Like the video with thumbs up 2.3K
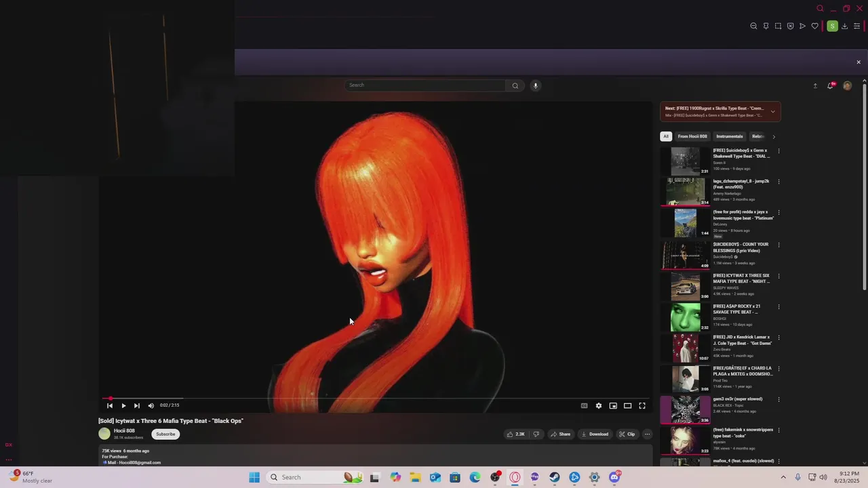Screen dimensions: 868x488 [516, 434]
